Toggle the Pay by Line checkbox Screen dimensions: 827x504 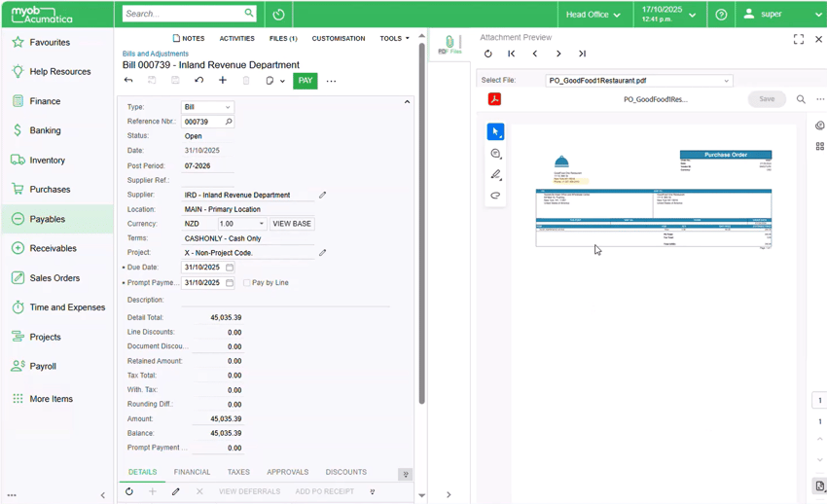tap(247, 283)
